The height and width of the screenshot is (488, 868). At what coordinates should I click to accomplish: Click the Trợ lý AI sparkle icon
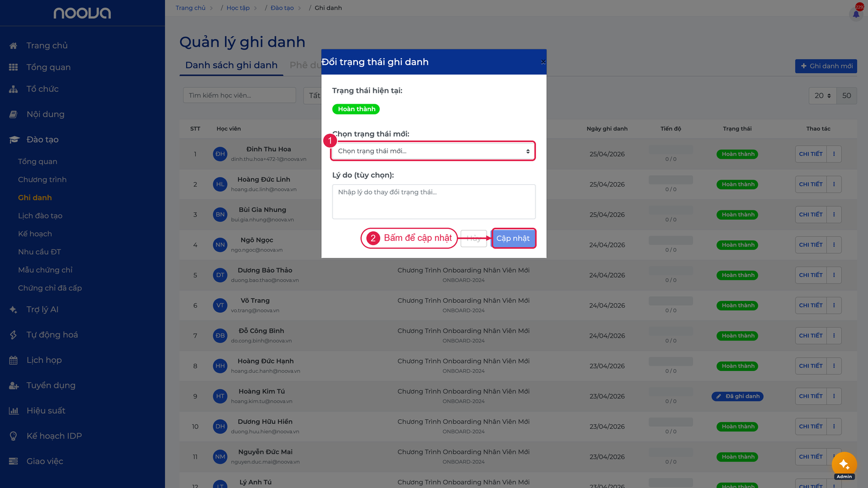[x=14, y=310]
